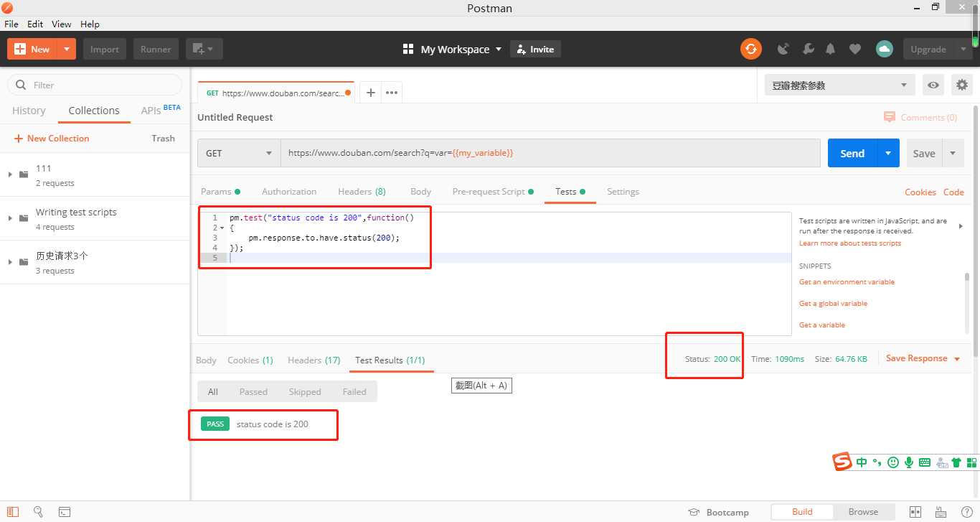The image size is (980, 522).
Task: Expand the Writing test scripts collection
Action: [10, 218]
